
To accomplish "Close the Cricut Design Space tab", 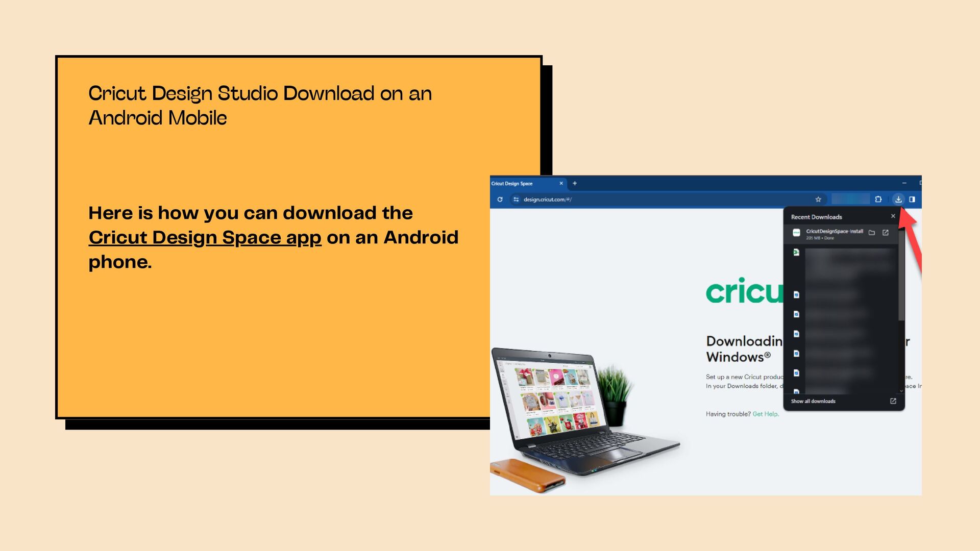I will click(561, 183).
